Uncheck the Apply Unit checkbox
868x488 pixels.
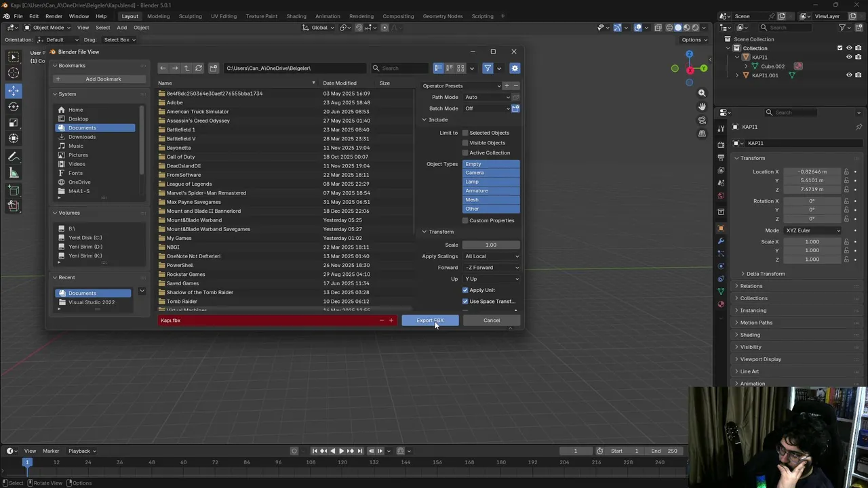tap(465, 290)
